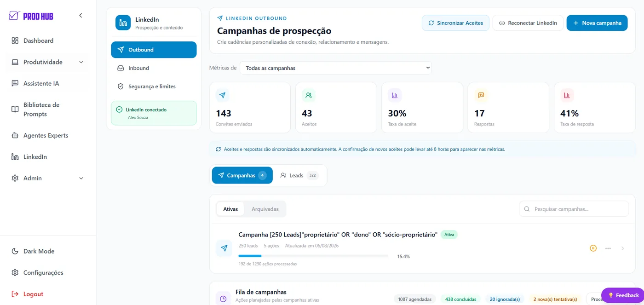Click the Respostas message icon

coord(481,95)
